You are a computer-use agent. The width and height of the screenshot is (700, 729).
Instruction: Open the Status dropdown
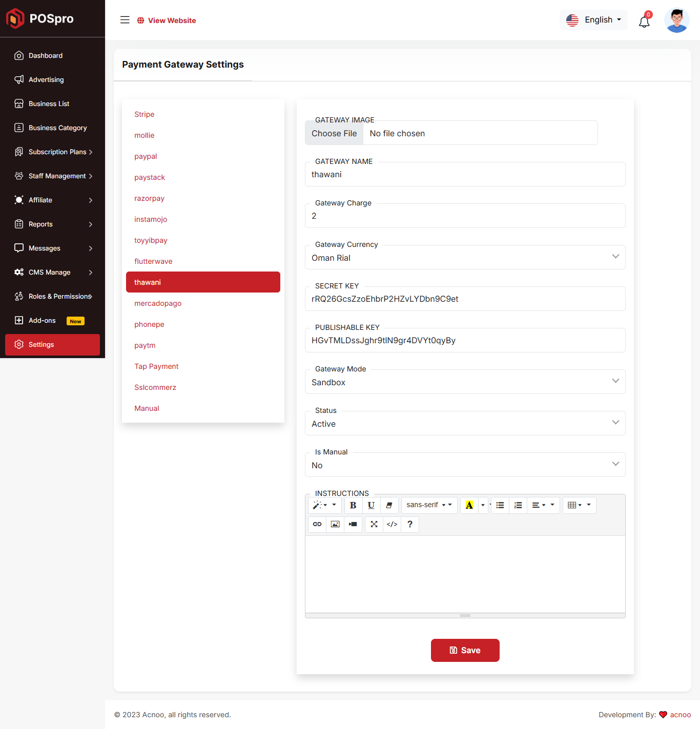[465, 423]
